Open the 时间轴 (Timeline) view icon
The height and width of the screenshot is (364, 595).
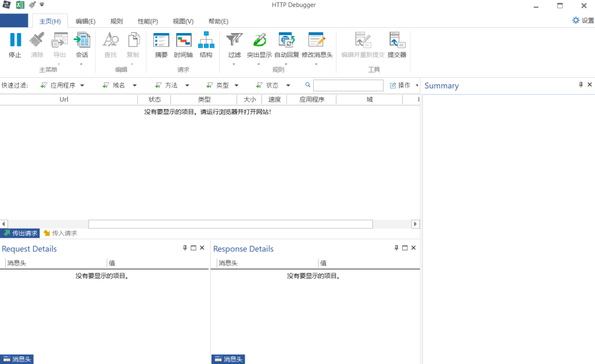point(184,40)
